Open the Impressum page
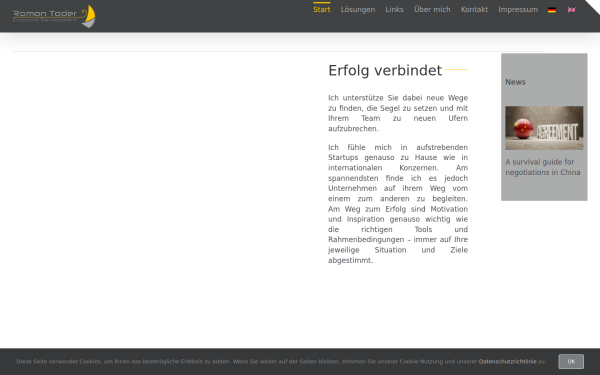 pos(518,10)
